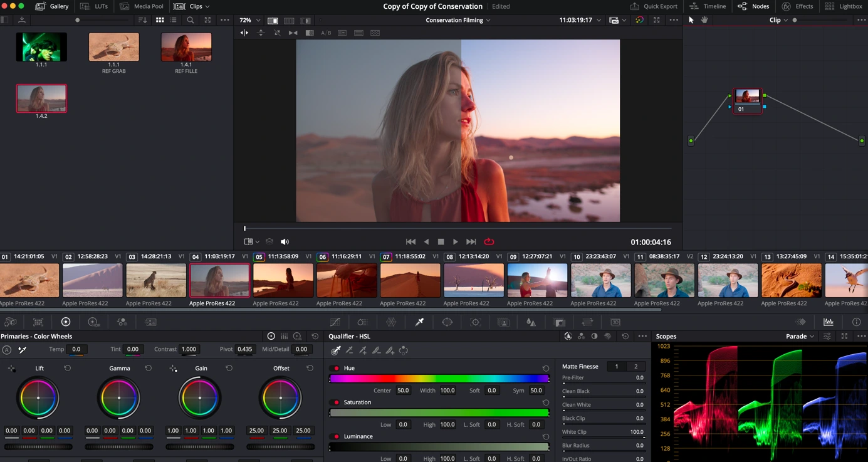Open the Color Warper palette

click(390, 322)
